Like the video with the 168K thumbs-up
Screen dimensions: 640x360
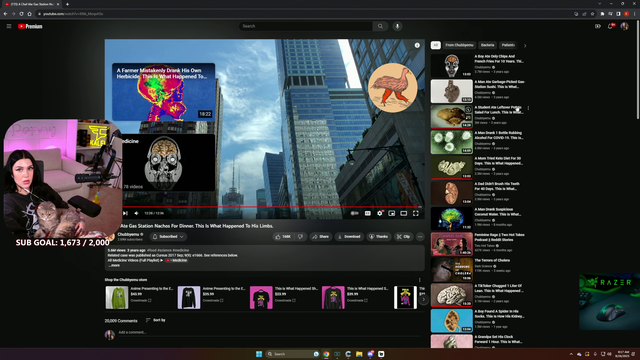(283, 237)
